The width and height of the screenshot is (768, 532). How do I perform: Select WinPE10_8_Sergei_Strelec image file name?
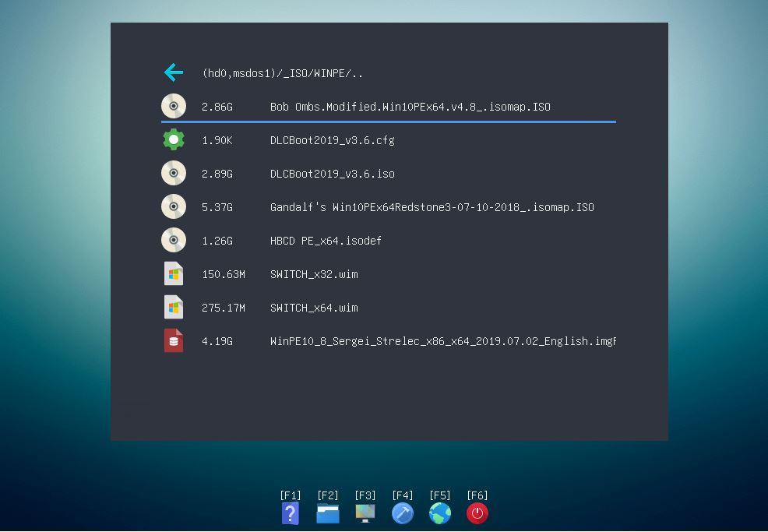point(442,341)
